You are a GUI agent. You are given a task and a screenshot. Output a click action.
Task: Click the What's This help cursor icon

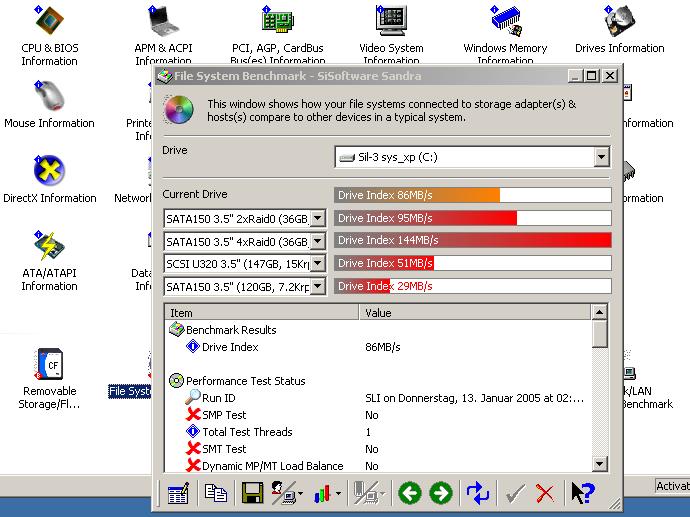pyautogui.click(x=583, y=493)
